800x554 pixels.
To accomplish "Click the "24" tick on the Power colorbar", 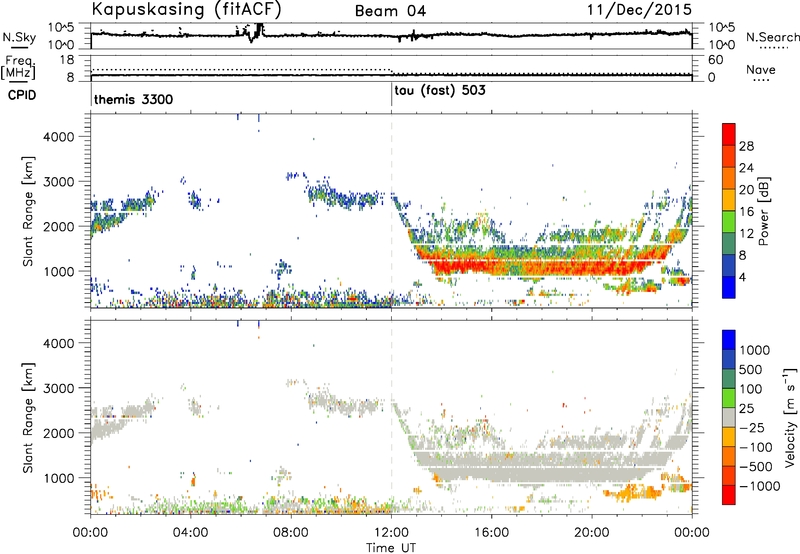I will click(746, 168).
